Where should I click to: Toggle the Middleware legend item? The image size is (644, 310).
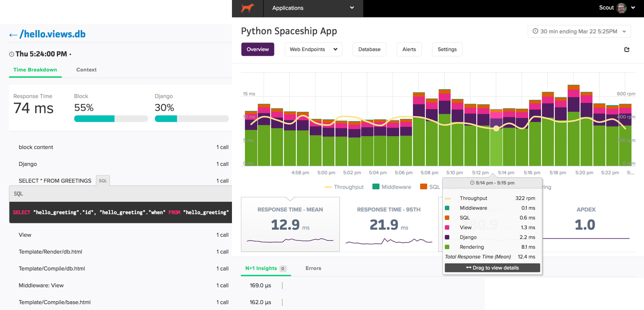tap(392, 187)
